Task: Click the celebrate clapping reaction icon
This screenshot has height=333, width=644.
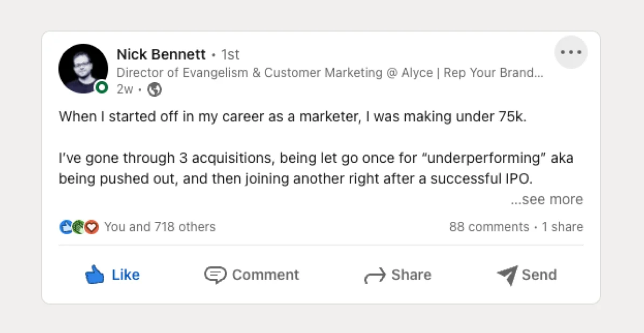Action: click(78, 227)
